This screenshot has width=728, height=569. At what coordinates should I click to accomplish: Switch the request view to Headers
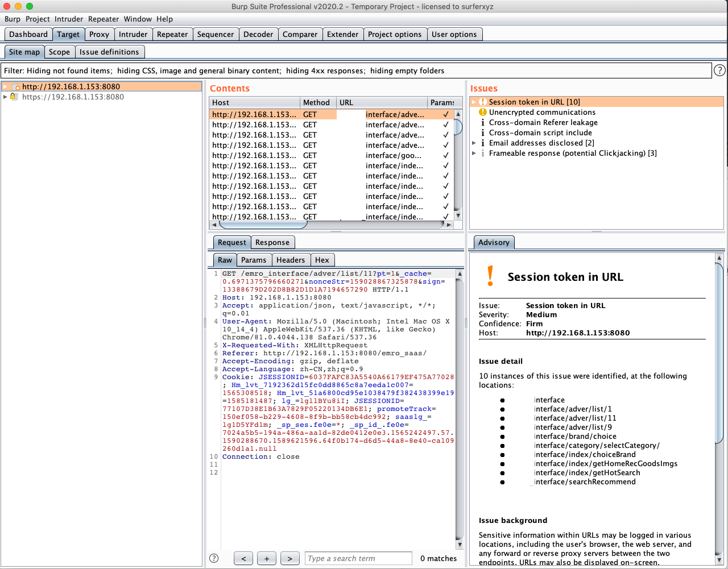click(x=291, y=260)
